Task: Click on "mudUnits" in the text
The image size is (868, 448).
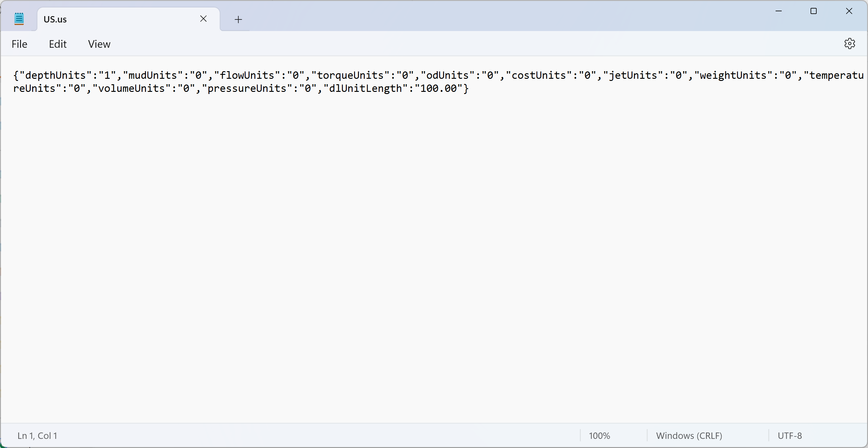Action: coord(153,75)
